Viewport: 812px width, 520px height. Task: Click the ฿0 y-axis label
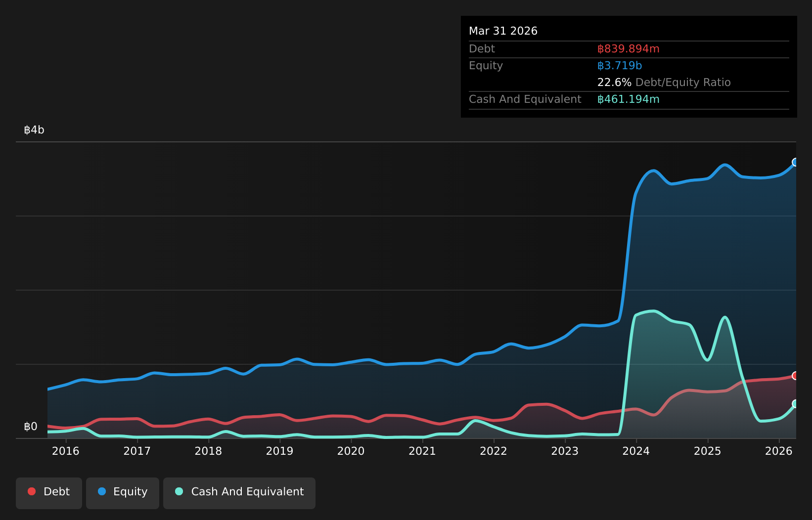tap(31, 427)
